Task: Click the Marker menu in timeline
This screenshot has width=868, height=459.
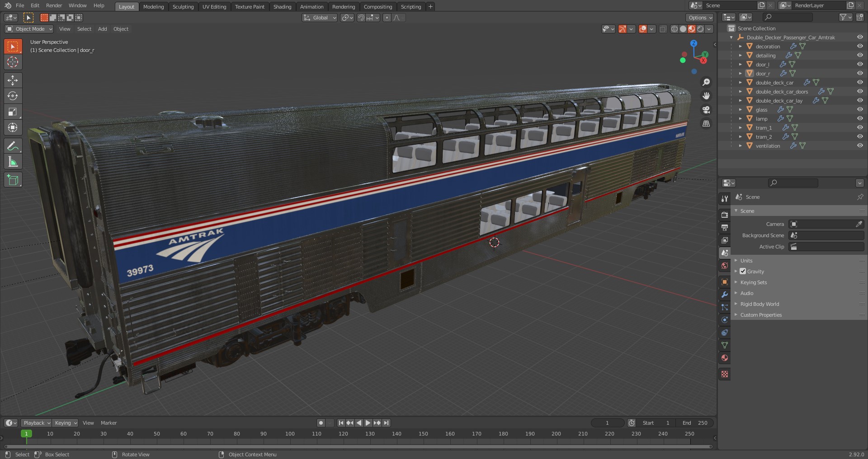Action: (x=108, y=423)
